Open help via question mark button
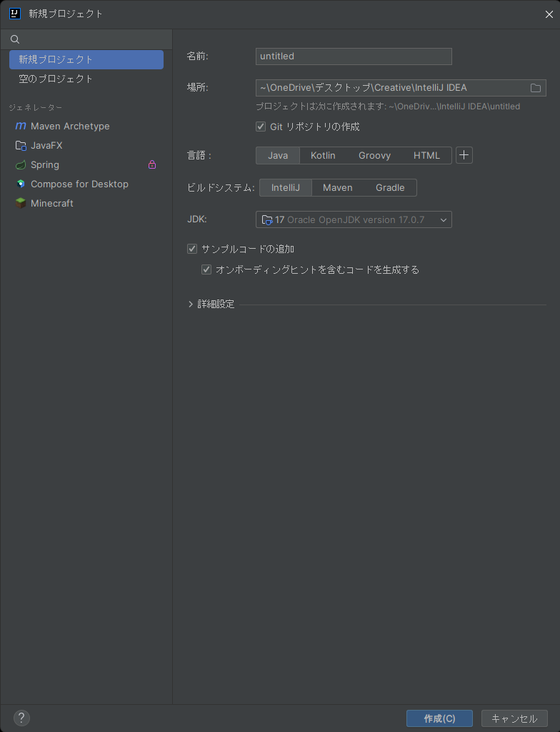Image resolution: width=560 pixels, height=732 pixels. click(x=21, y=718)
